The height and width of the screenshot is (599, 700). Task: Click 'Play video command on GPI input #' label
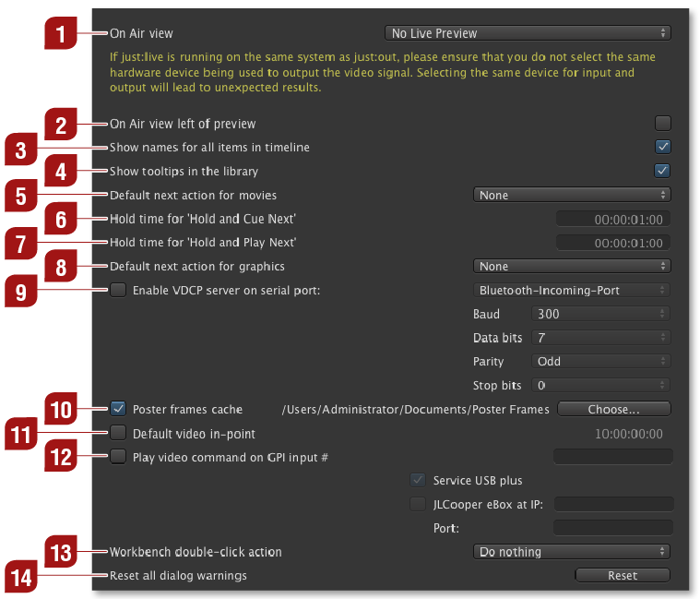(x=231, y=458)
